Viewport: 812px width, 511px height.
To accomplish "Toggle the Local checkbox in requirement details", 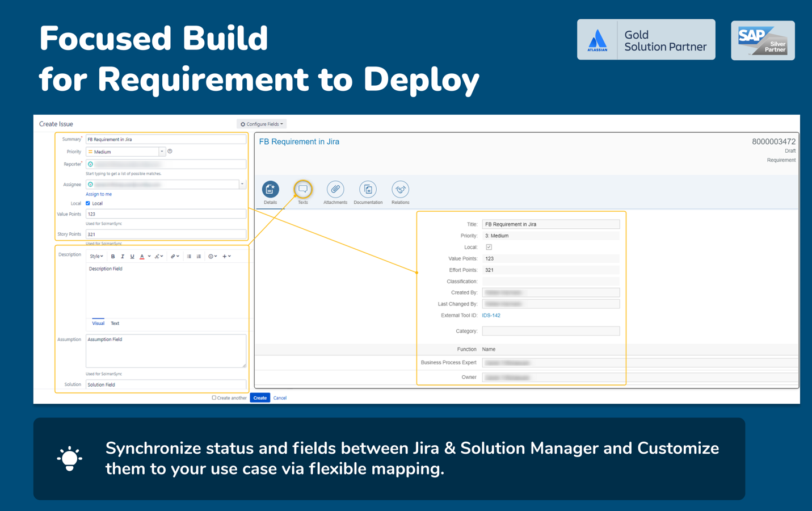I will pyautogui.click(x=489, y=247).
